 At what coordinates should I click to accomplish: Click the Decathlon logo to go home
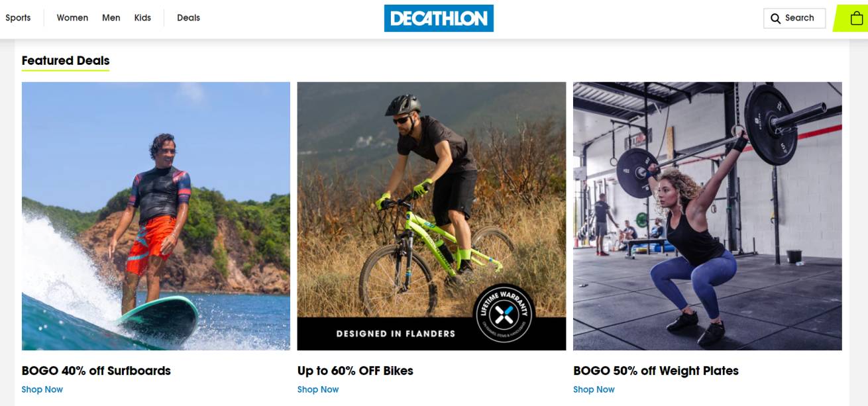439,19
